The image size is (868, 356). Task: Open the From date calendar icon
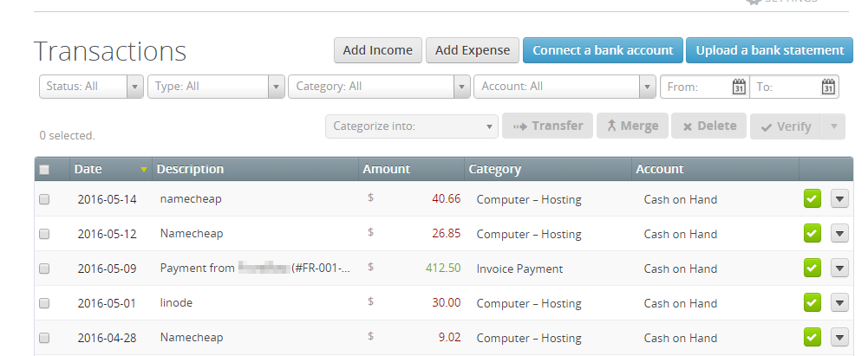click(x=739, y=87)
